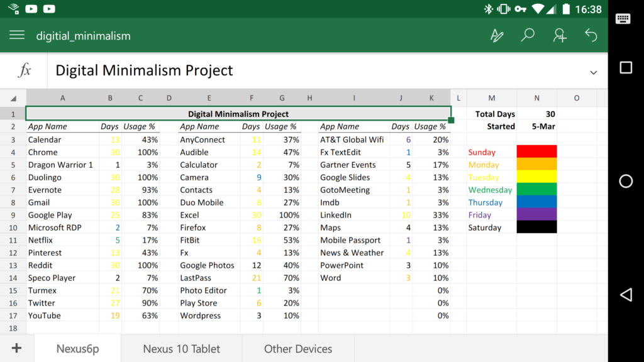Tap the battery status icon
Screen dimensions: 644x362
click(566, 9)
